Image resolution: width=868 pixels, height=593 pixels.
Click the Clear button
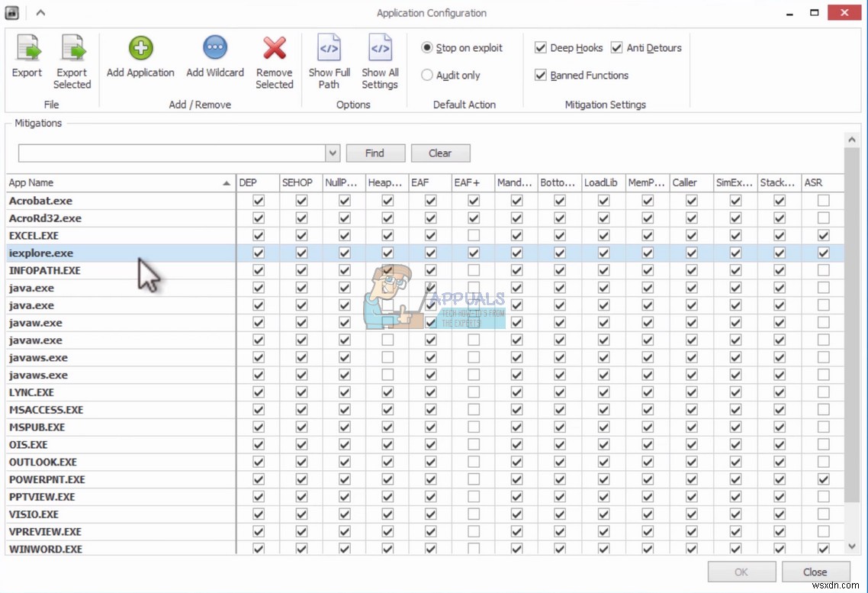[440, 153]
